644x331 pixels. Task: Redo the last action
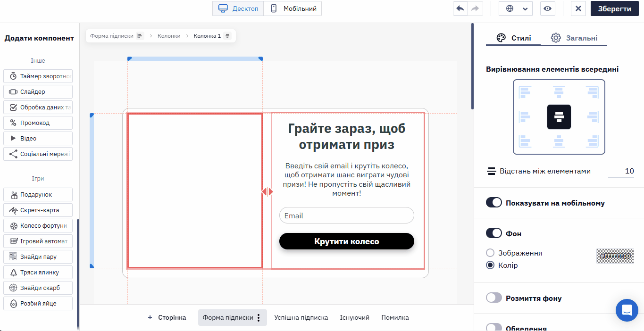(x=475, y=8)
